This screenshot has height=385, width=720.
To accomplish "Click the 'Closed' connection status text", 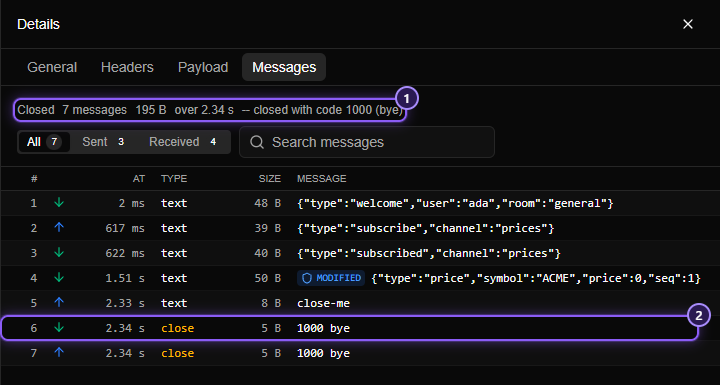I will click(x=36, y=110).
